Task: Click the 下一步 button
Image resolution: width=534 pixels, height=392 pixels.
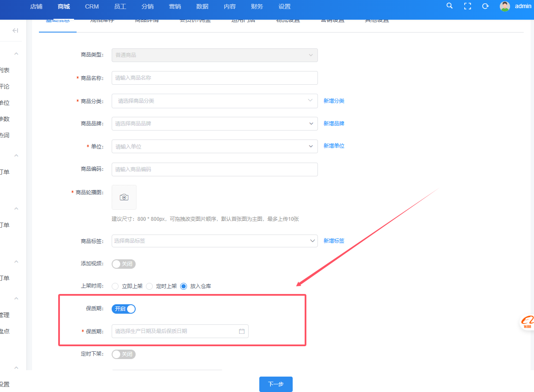Action: (x=276, y=384)
